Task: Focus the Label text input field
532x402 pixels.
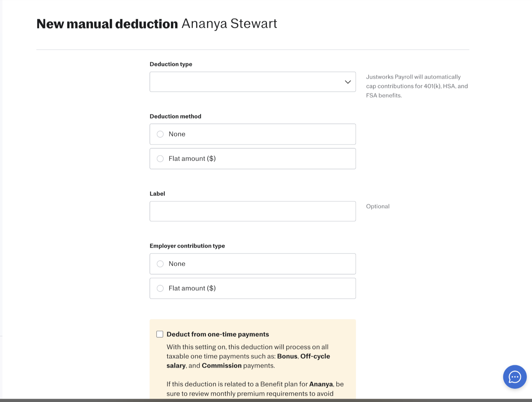Action: pos(253,211)
